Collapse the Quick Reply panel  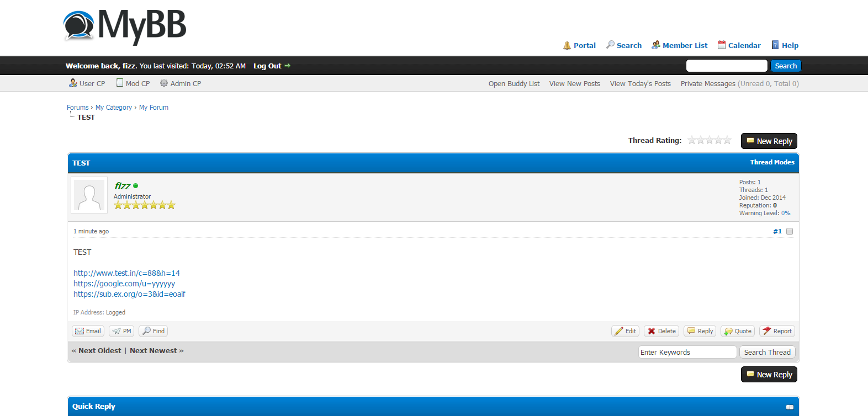(790, 407)
